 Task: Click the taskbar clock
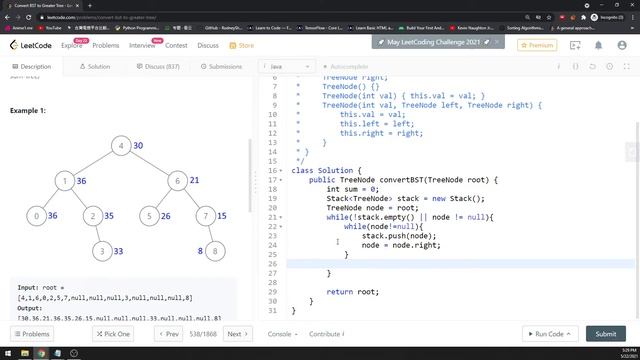(629, 353)
